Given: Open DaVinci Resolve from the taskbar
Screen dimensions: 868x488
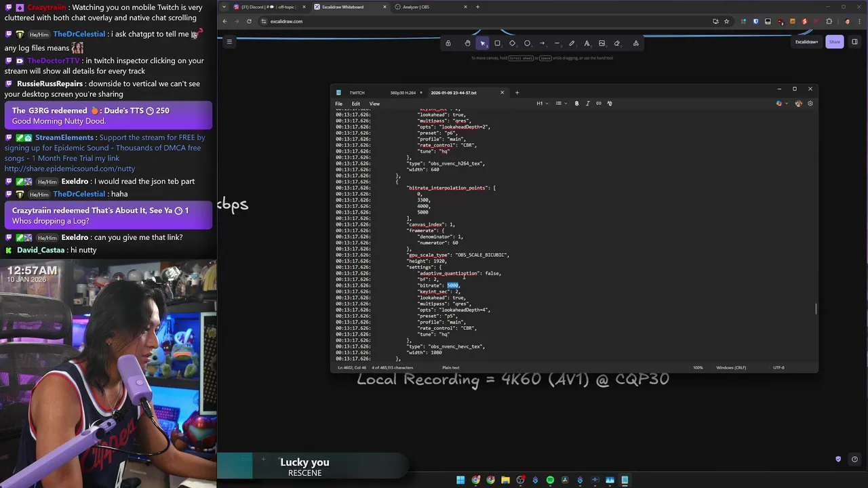Looking at the screenshot, I should (565, 480).
